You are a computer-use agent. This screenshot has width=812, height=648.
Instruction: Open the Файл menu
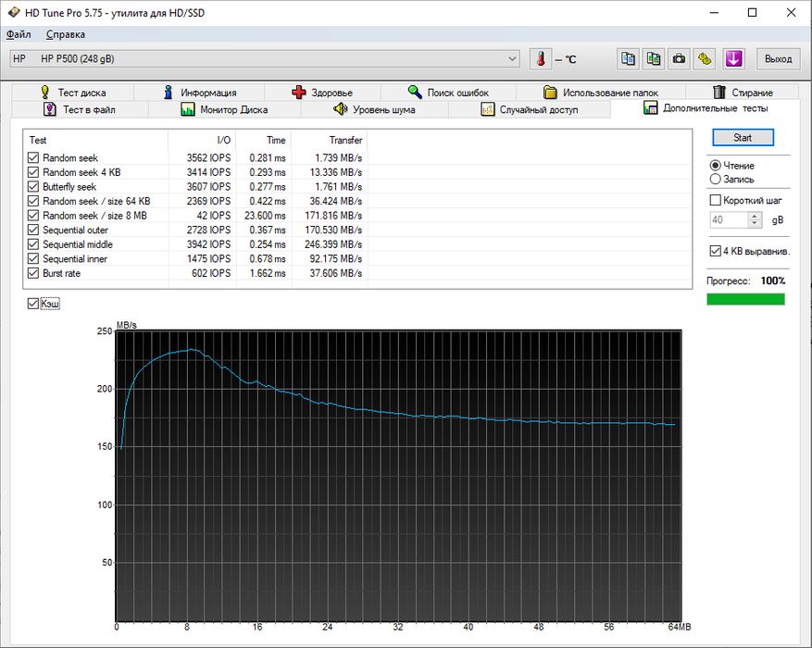19,34
